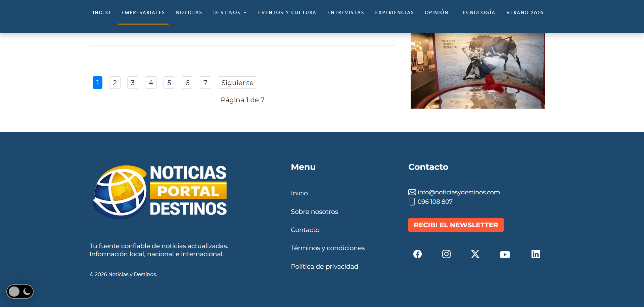This screenshot has height=307, width=644.
Task: Click the phone icon beside 096 108 807
Action: click(412, 201)
